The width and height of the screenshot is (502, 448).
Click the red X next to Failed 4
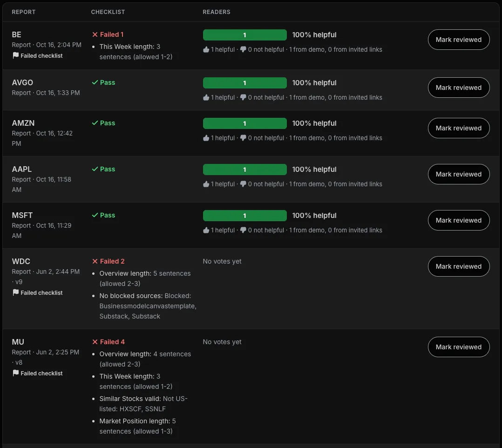pyautogui.click(x=95, y=342)
